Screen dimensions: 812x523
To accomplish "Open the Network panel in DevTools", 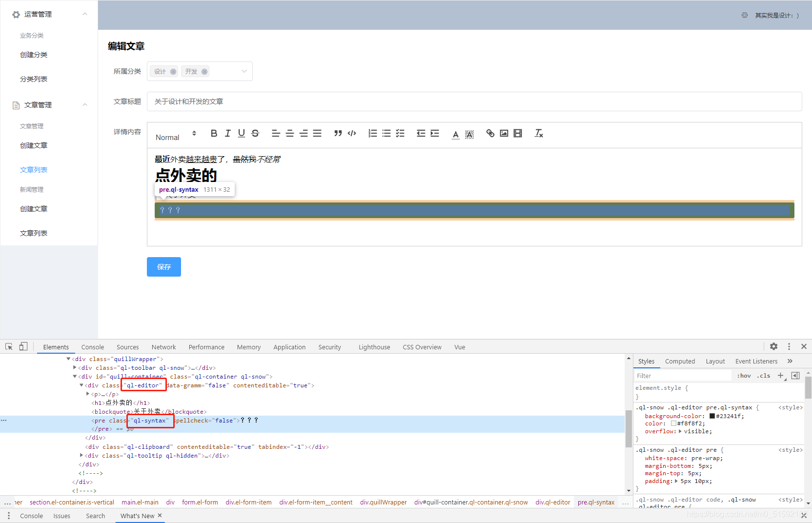I will [163, 347].
